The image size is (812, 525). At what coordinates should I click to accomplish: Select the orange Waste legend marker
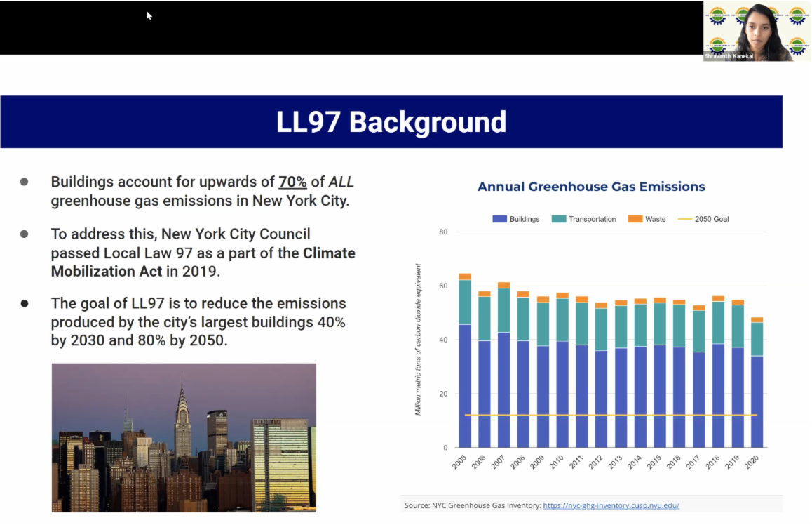pos(635,219)
